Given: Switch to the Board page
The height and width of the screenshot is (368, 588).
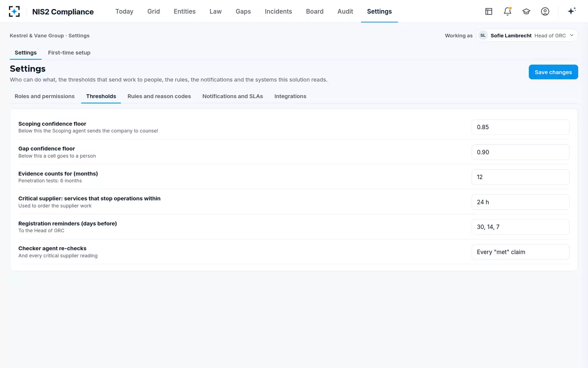Looking at the screenshot, I should [315, 11].
